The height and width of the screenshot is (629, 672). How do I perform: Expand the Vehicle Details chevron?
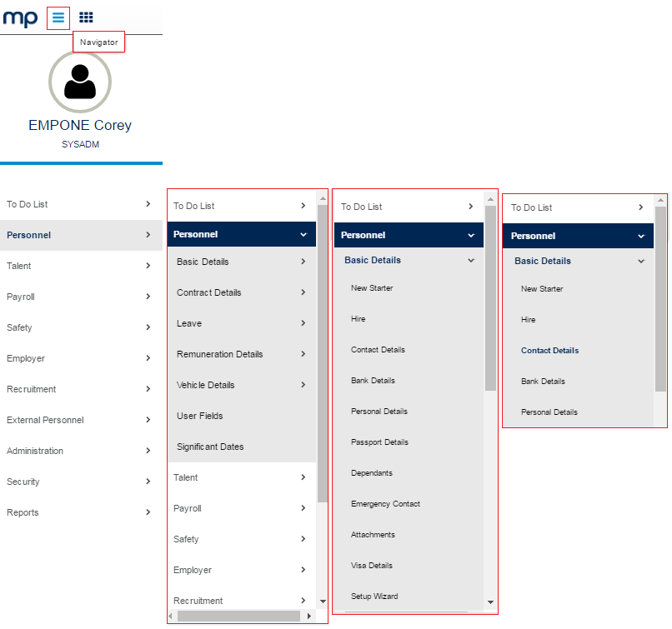pos(303,385)
